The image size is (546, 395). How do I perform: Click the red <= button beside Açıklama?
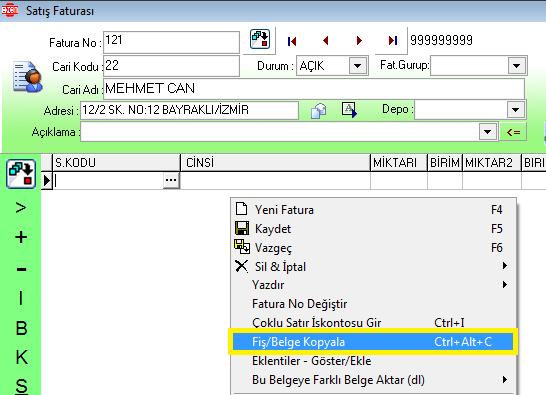(x=513, y=132)
